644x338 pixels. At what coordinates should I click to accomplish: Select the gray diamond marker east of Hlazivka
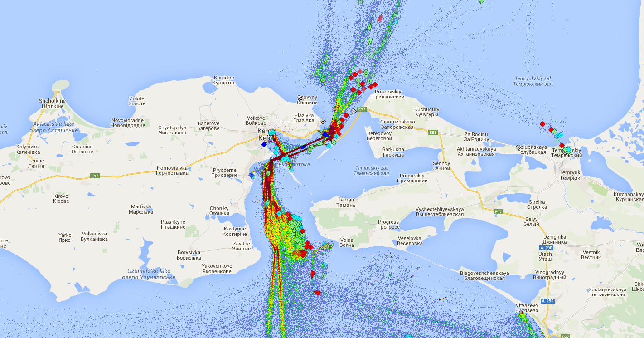pos(323,121)
